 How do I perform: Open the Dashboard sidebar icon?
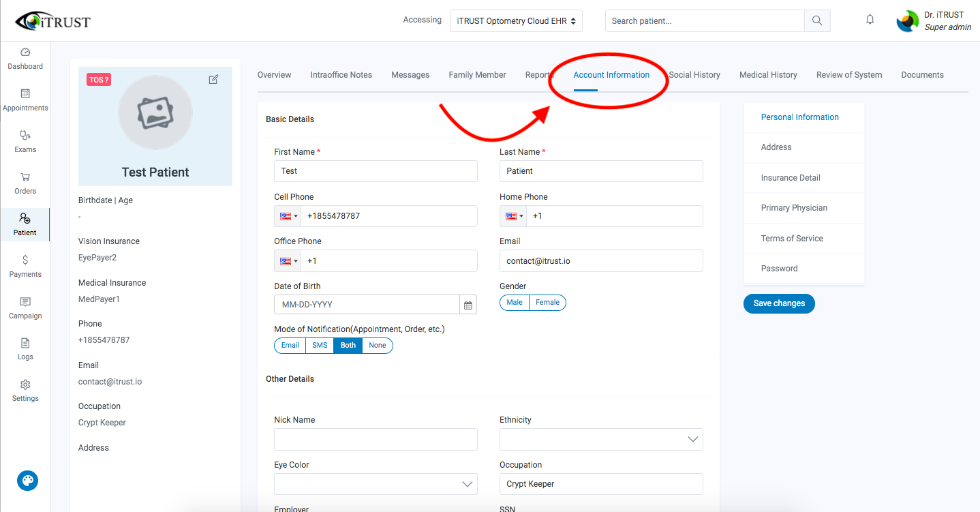point(25,52)
